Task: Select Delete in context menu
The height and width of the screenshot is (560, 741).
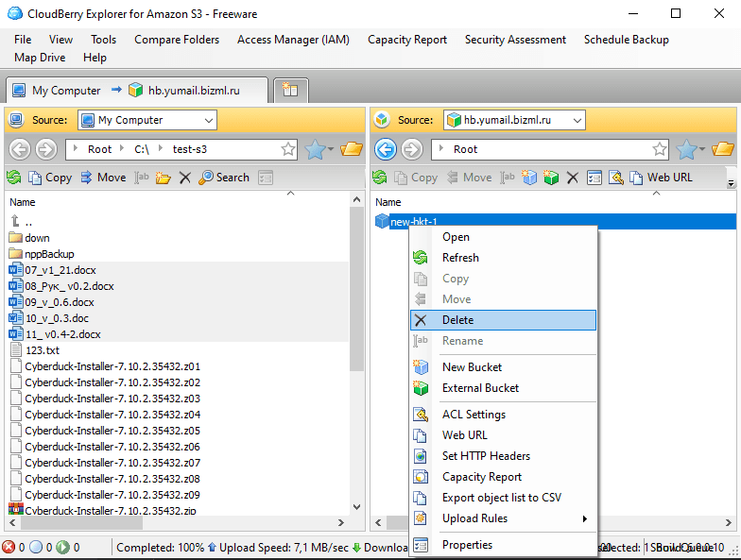Action: (x=503, y=320)
